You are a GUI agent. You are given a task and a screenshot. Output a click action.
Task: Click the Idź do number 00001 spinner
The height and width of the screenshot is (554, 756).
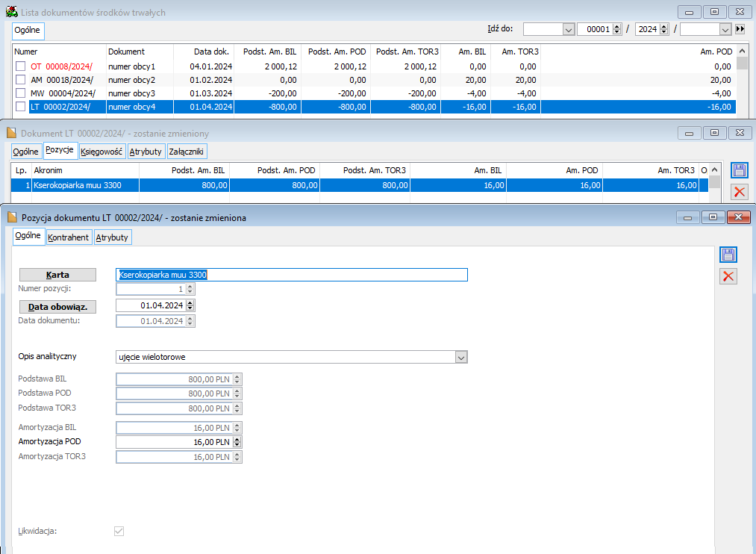pos(616,29)
